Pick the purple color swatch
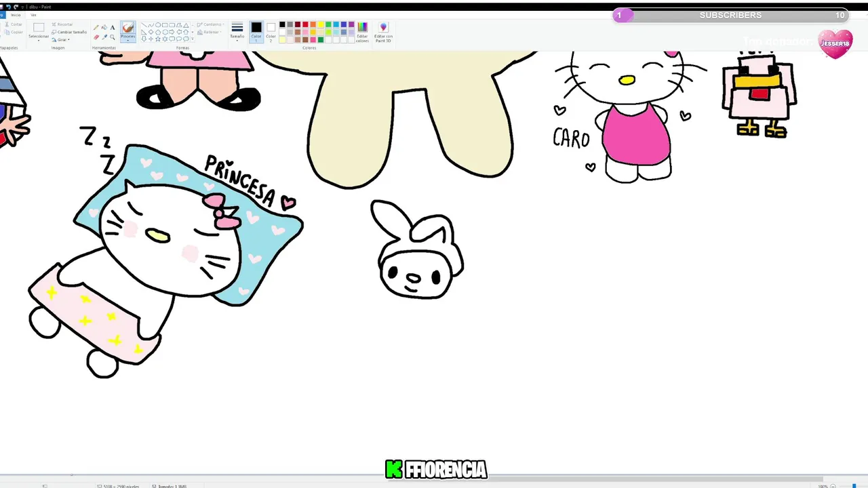The width and height of the screenshot is (868, 488). (x=351, y=24)
